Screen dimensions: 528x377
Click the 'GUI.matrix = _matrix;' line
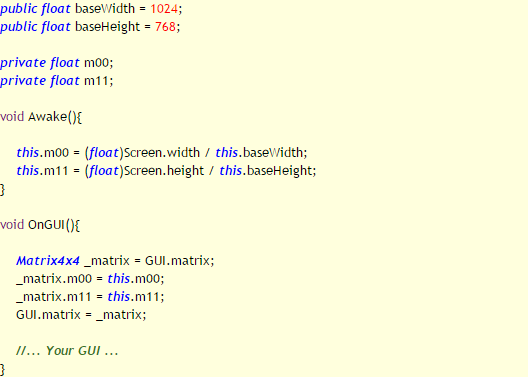pyautogui.click(x=81, y=315)
